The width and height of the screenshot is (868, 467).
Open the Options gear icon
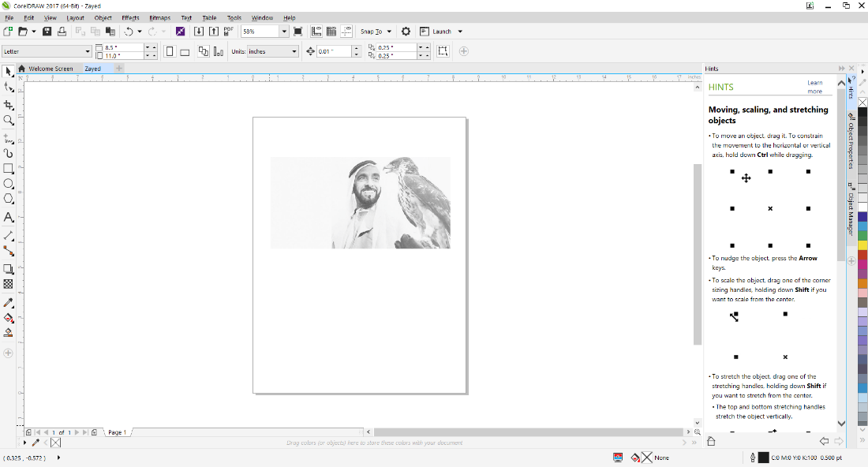tap(406, 32)
